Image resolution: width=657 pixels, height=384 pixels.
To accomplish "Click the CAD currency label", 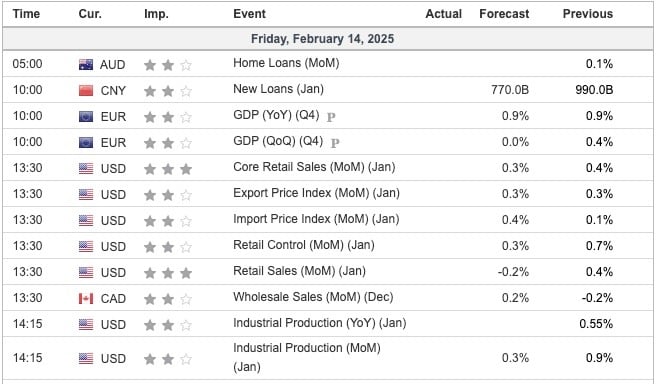I will click(x=113, y=299).
